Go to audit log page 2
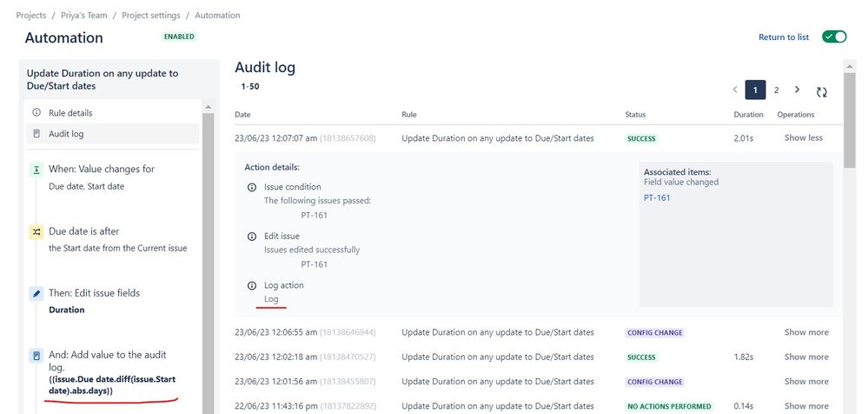Image resolution: width=868 pixels, height=414 pixels. coord(776,90)
